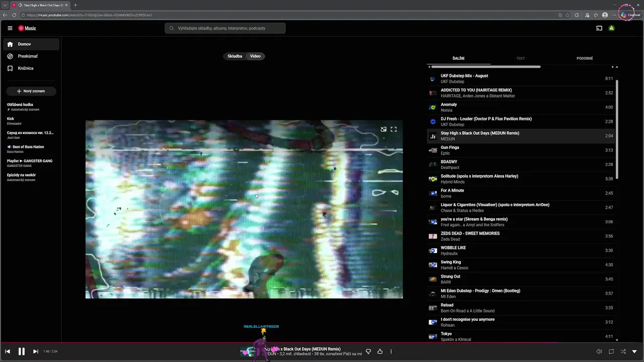This screenshot has height=362, width=644.
Task: Open the Obľúbená hudba playlist
Action: point(31,107)
